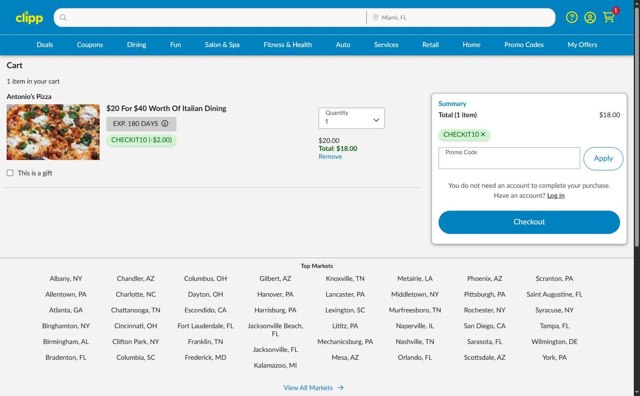Open the account profile icon
Viewport: 640px width, 396px height.
[x=590, y=18]
